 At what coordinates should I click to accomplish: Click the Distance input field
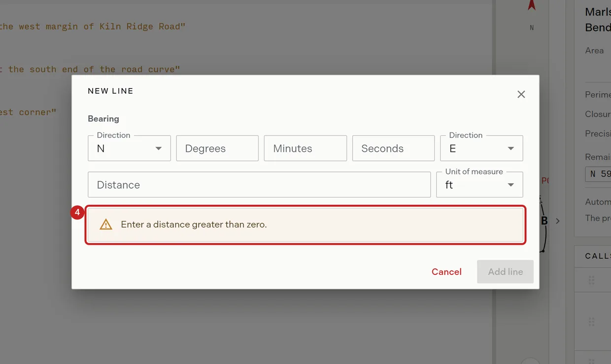259,185
